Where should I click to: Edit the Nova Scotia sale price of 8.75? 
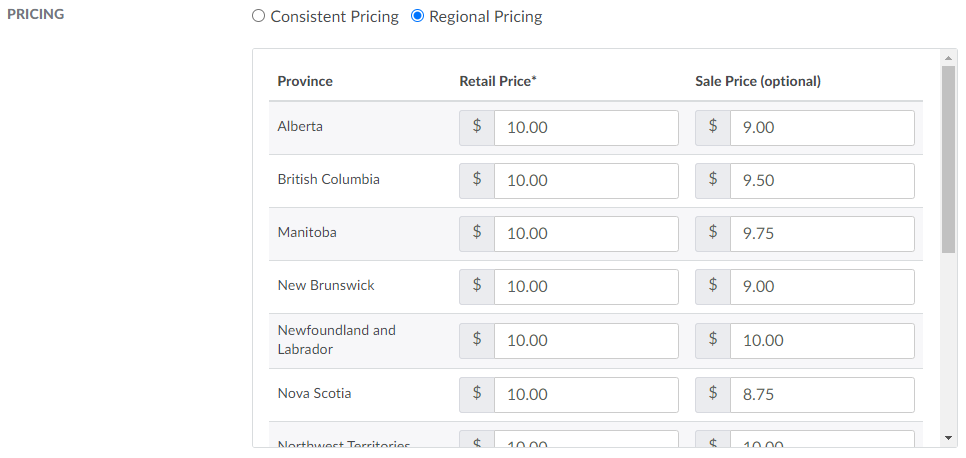point(821,395)
